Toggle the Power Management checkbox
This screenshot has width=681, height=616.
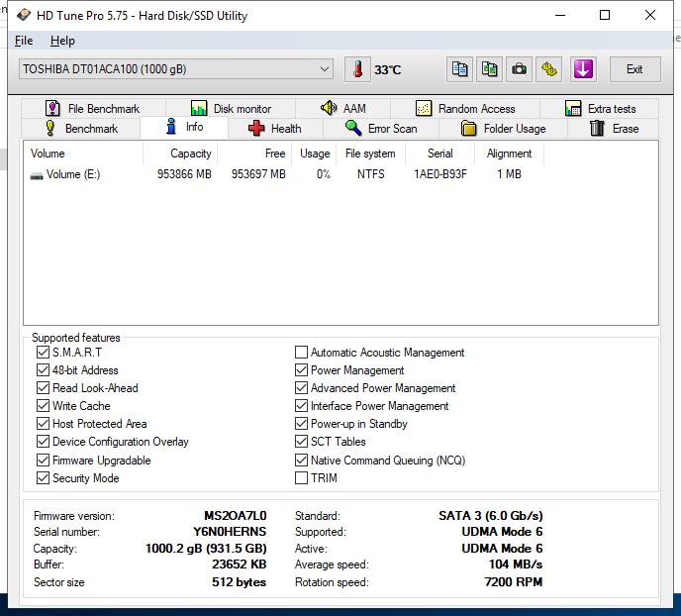(x=301, y=369)
